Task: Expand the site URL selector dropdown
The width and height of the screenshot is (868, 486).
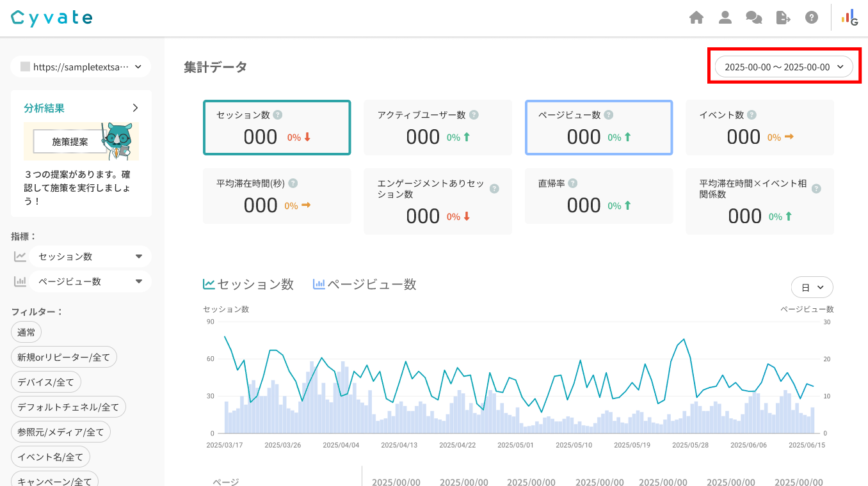Action: pyautogui.click(x=81, y=67)
